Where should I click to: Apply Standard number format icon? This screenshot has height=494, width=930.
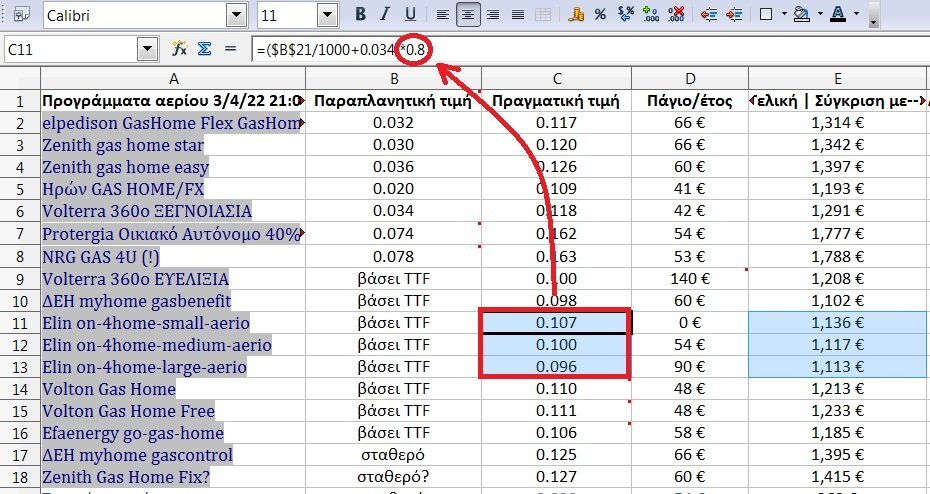(626, 15)
